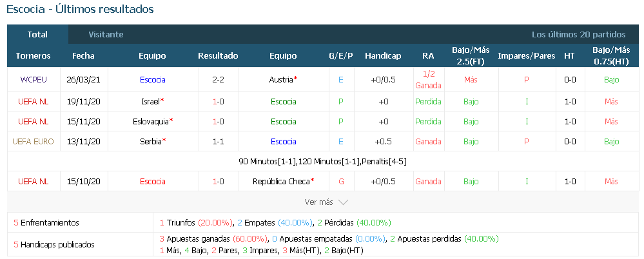Click UEFA NL link for 19/11/20
The image size is (644, 259).
click(34, 101)
